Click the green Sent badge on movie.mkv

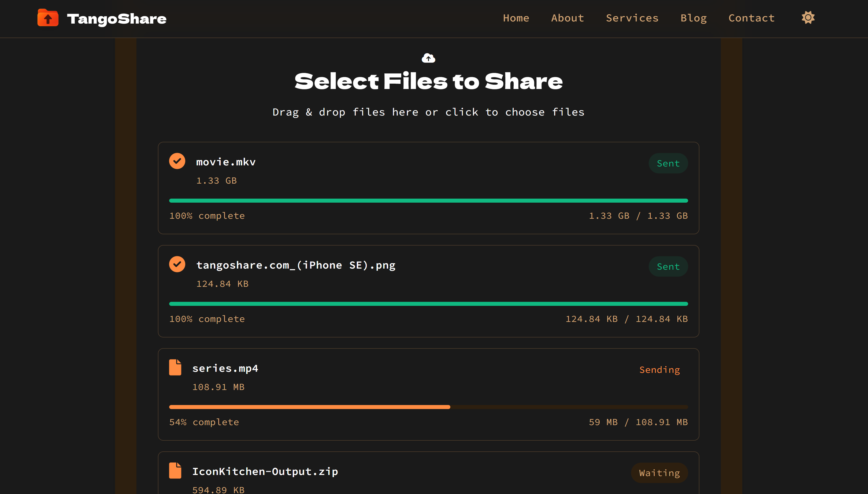point(667,163)
